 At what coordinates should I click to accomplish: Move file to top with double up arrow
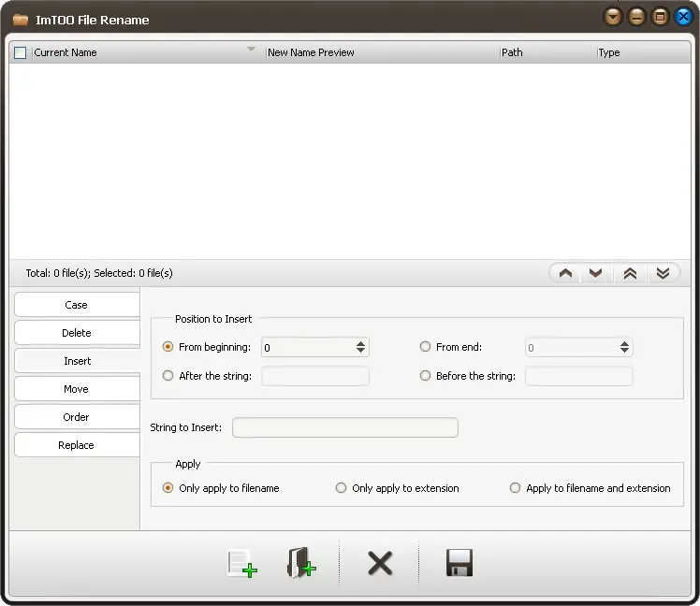click(630, 273)
